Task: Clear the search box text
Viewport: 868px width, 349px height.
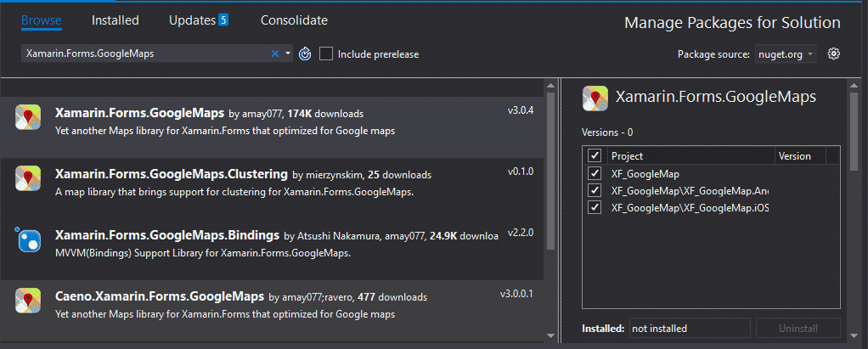Action: click(x=275, y=53)
